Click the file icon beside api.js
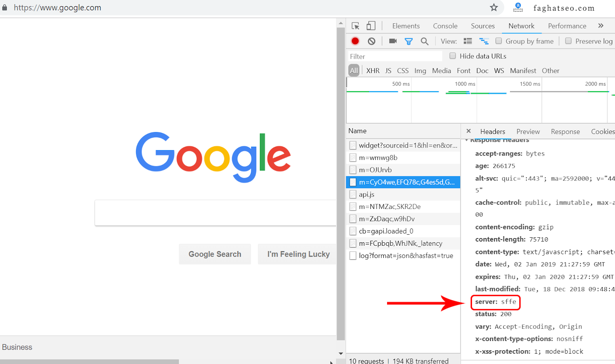Screen dimensions: 615x364 click(353, 194)
